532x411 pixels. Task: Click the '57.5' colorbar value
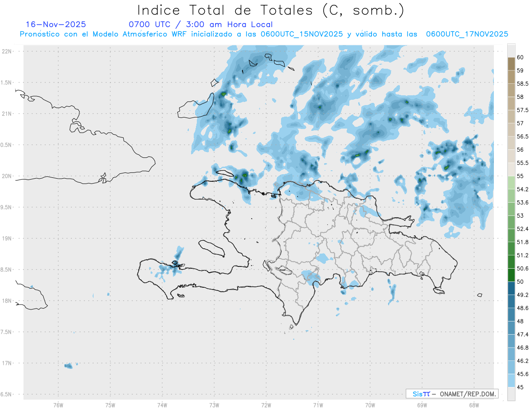[x=523, y=110]
